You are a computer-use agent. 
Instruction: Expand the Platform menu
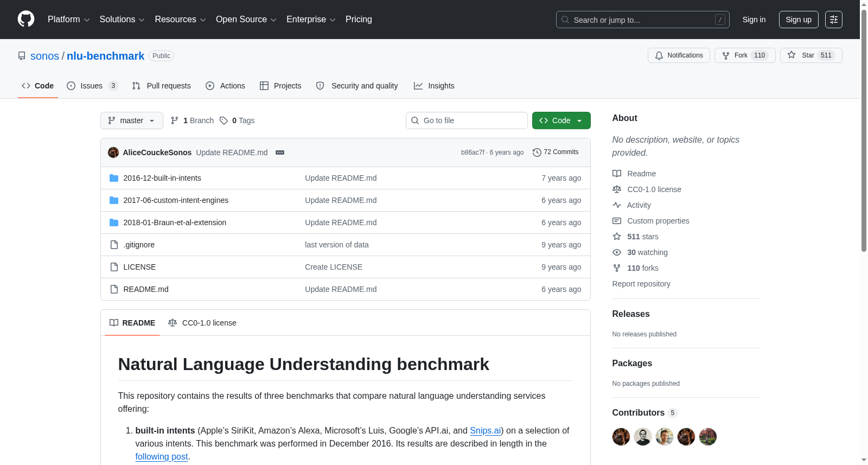(x=69, y=20)
